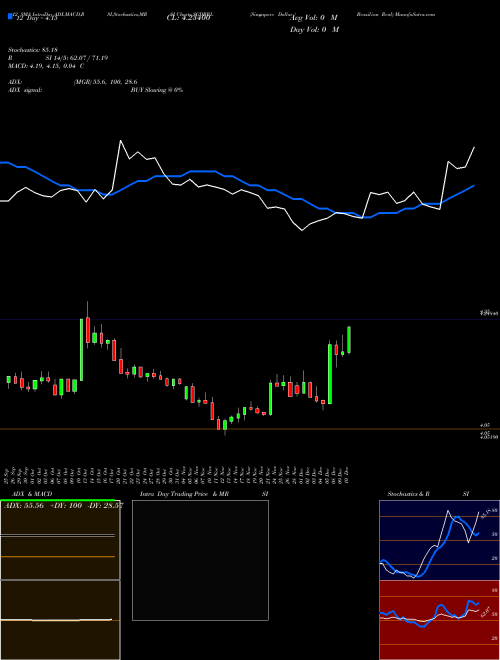Screen dimensions: 500x660
Task: Select the 'ADX: 55.56 +DY: 100 -DY: 28.57' readout
Action: (64, 506)
